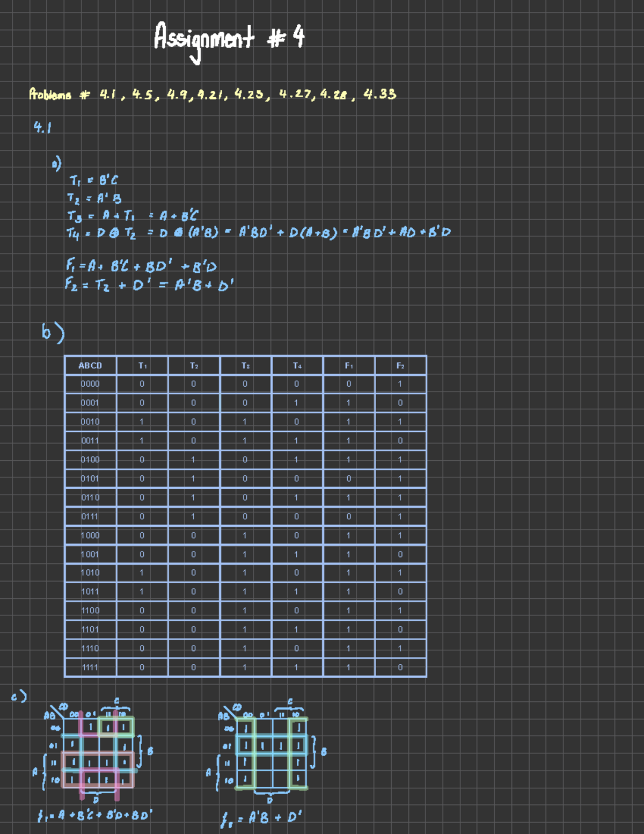The height and width of the screenshot is (834, 644).
Task: Select the "1110" row label
Action: pyautogui.click(x=90, y=648)
